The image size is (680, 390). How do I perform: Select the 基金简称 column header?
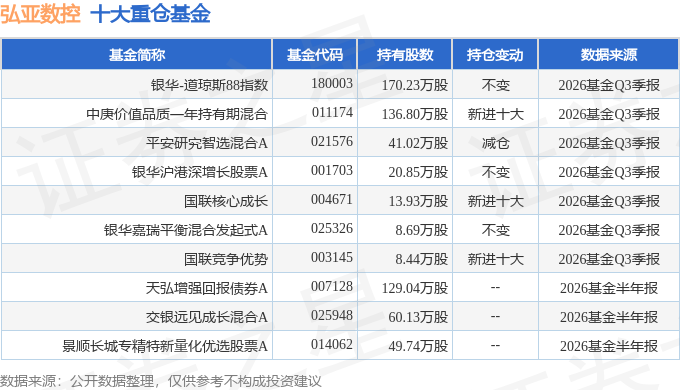pos(137,55)
